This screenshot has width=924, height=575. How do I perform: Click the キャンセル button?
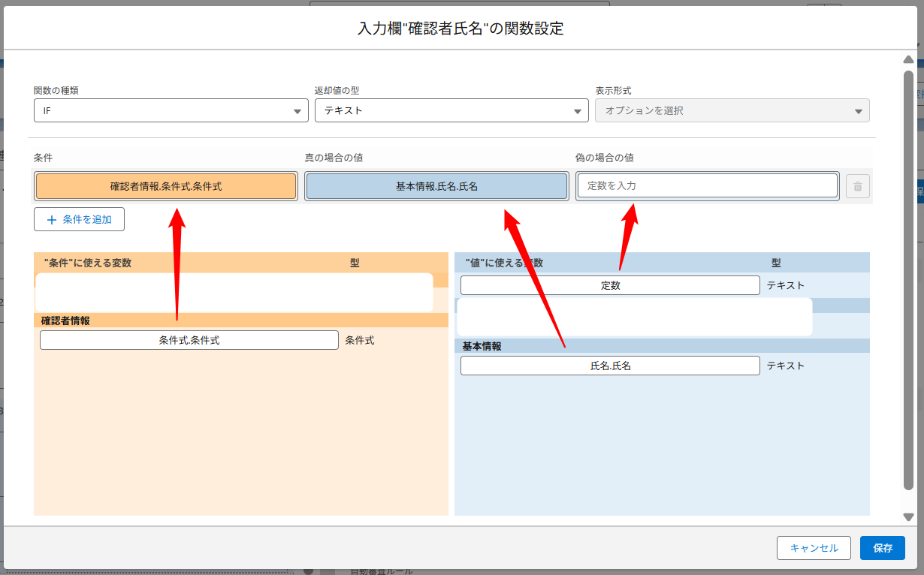[814, 548]
